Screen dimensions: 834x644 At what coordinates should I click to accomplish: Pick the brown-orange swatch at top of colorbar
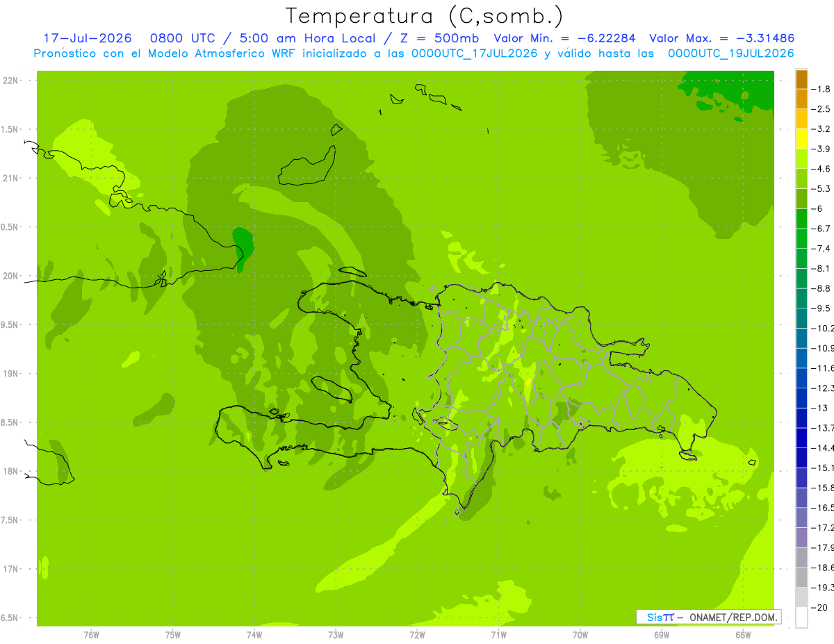801,79
